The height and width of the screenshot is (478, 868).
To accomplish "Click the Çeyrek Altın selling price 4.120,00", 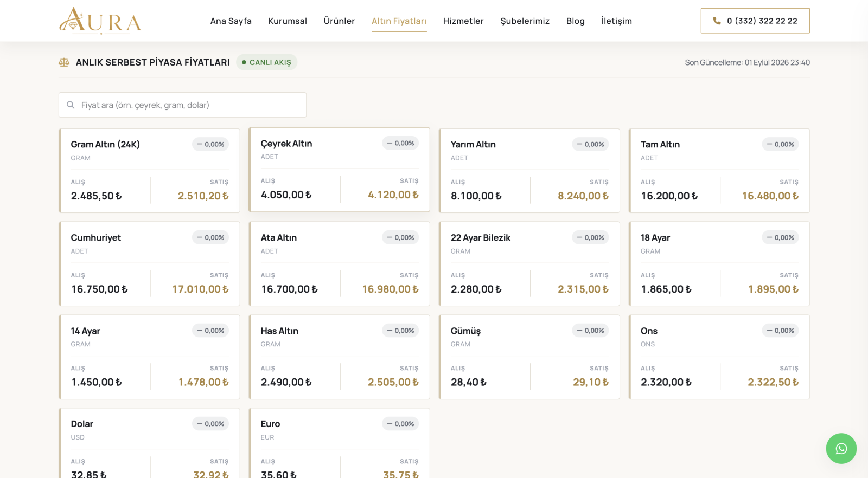I will (x=393, y=195).
